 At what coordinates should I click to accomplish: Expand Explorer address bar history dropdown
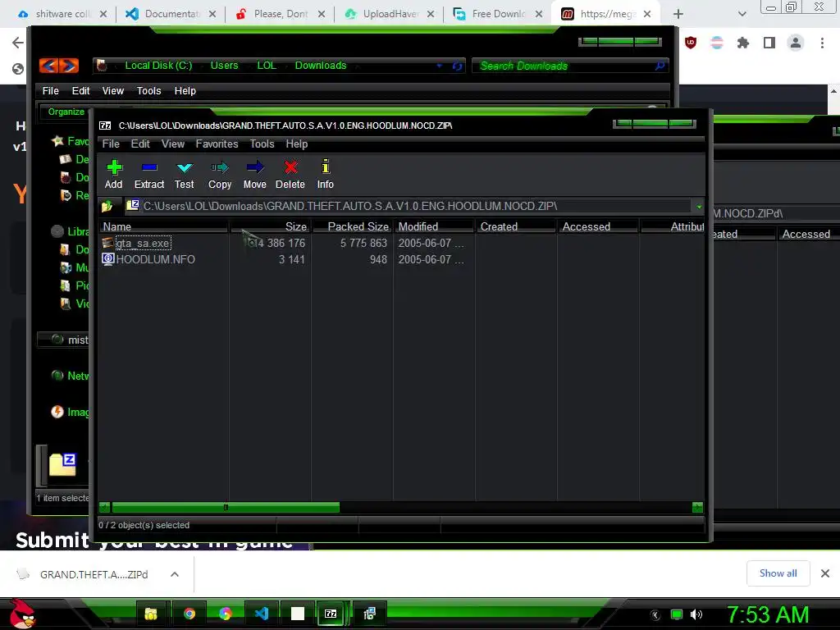[x=440, y=66]
